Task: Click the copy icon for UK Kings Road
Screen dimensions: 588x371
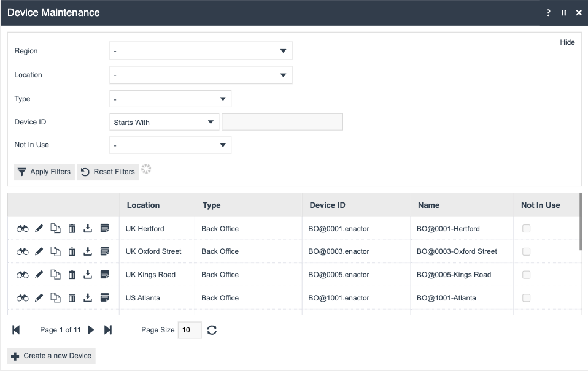Action: [x=55, y=275]
